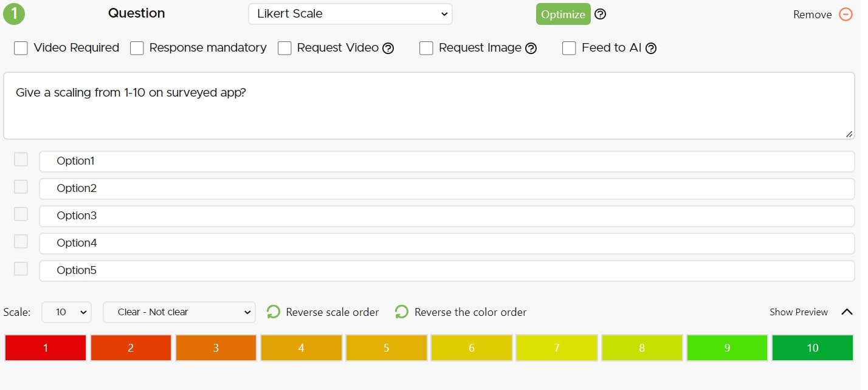Viewport: 868px width, 390px height.
Task: Enable the Video Required checkbox
Action: pyautogui.click(x=21, y=48)
